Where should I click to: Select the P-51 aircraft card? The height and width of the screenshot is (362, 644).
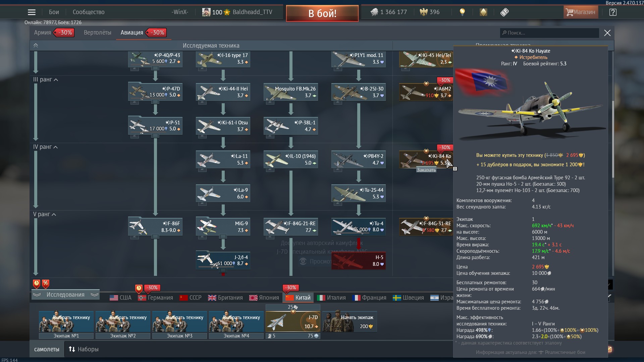click(155, 126)
